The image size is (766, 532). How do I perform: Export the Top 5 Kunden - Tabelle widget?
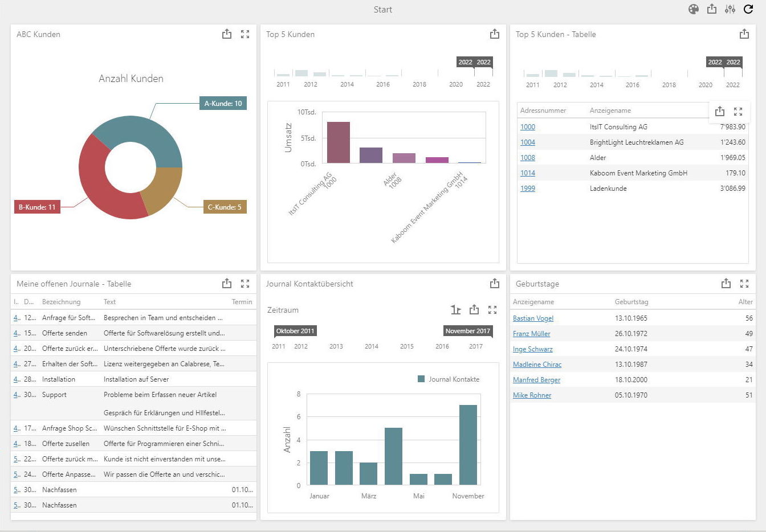pos(744,34)
